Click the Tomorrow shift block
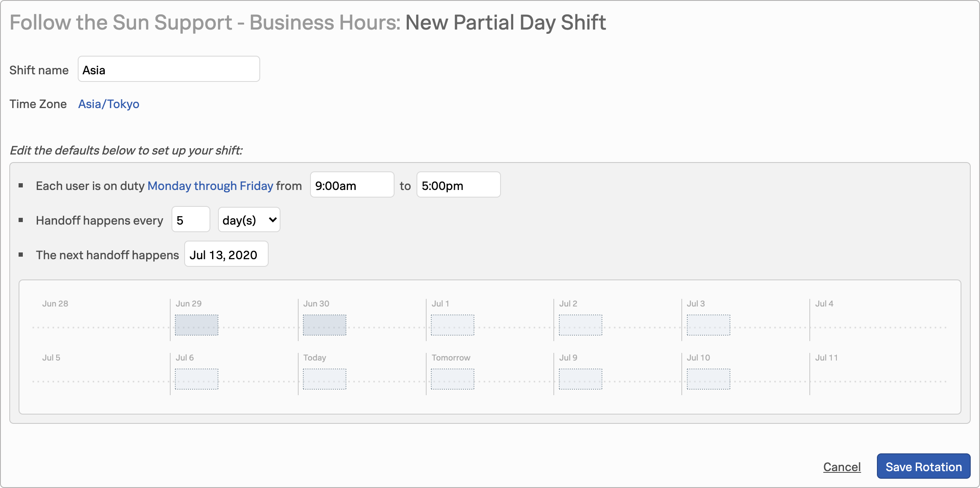The image size is (980, 488). [452, 379]
